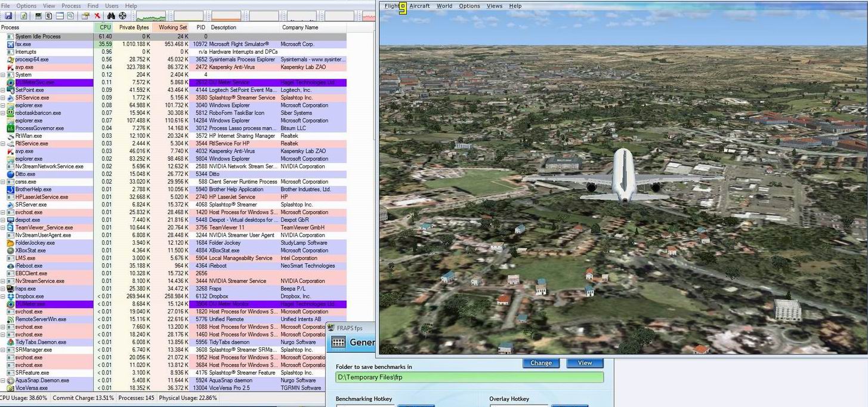Open the process Properties toolbar icon
This screenshot has width=868, height=407.
pos(85,16)
